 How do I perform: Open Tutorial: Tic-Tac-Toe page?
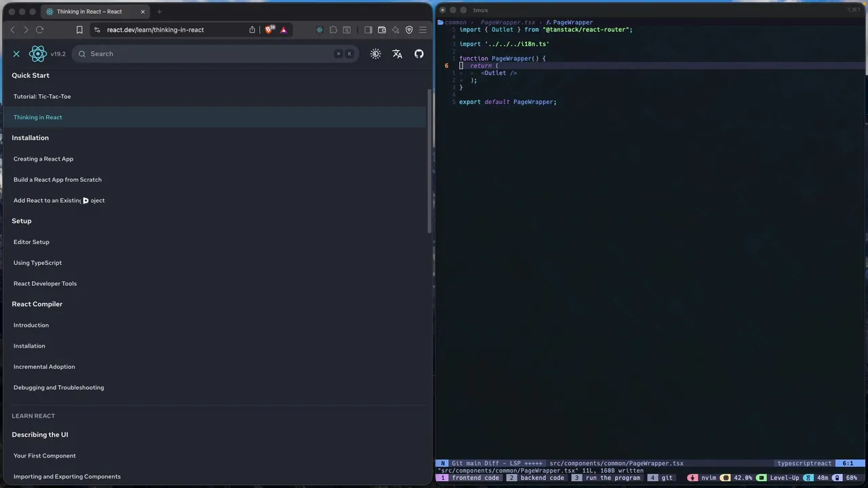tap(42, 96)
